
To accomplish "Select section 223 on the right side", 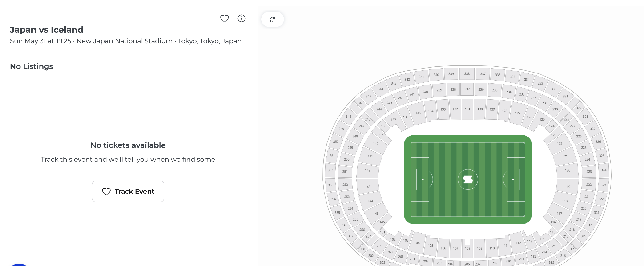I will pos(589,172).
